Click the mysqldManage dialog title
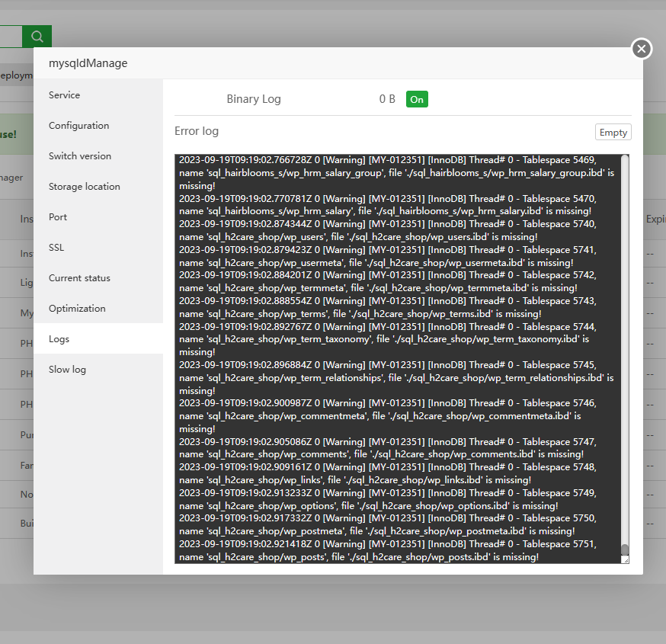 [88, 63]
